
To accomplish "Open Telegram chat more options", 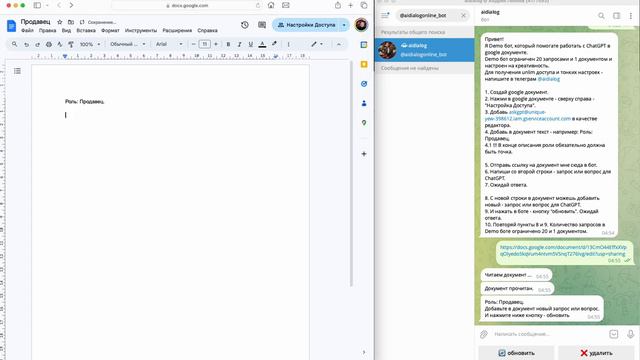I will tap(631, 16).
